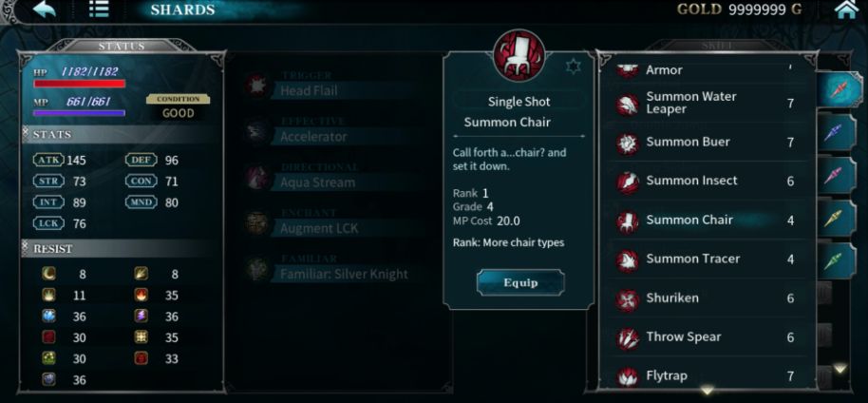Expand the list with bottom down arrow
The width and height of the screenshot is (868, 403).
[707, 391]
